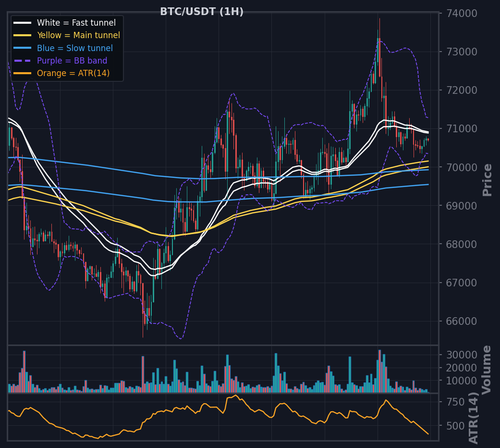The image size is (500, 448).
Task: Click the BTC/USDT (1H) chart title
Action: tap(202, 11)
